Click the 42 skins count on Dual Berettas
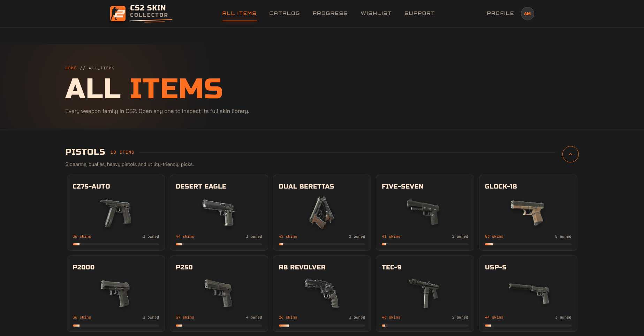 [x=288, y=236]
